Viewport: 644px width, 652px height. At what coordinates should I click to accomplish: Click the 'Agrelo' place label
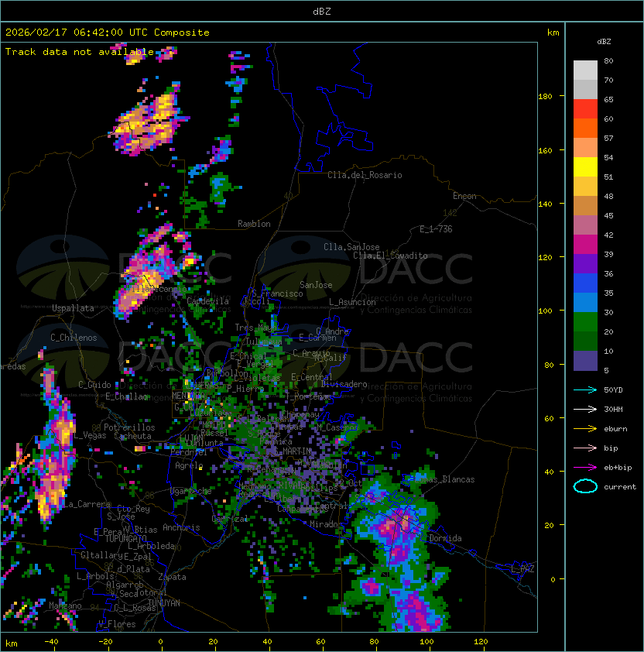click(189, 465)
